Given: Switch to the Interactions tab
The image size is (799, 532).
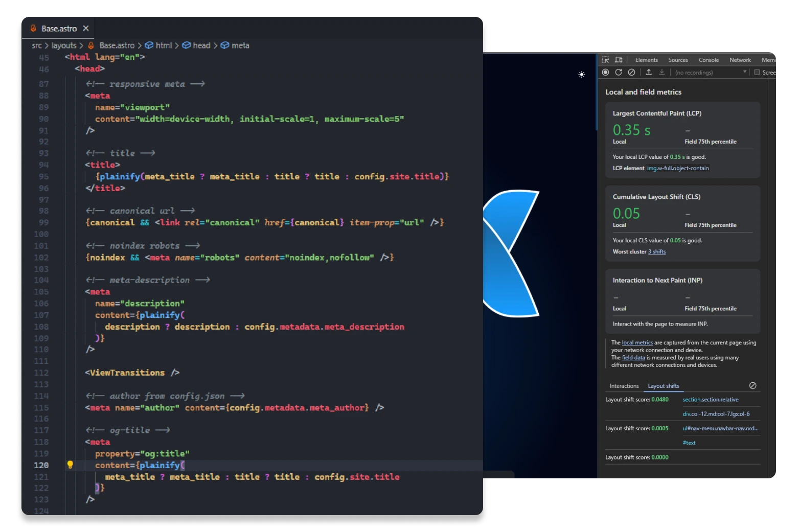Looking at the screenshot, I should (x=624, y=386).
